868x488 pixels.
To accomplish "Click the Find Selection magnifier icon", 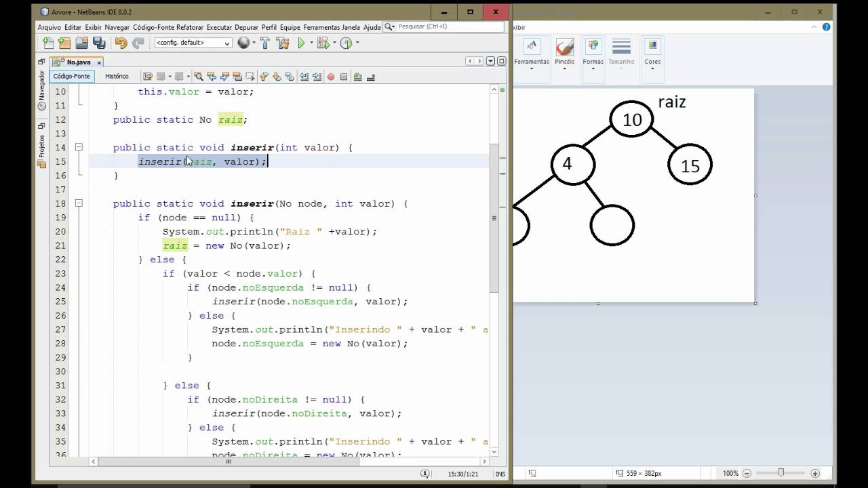I will pyautogui.click(x=199, y=77).
